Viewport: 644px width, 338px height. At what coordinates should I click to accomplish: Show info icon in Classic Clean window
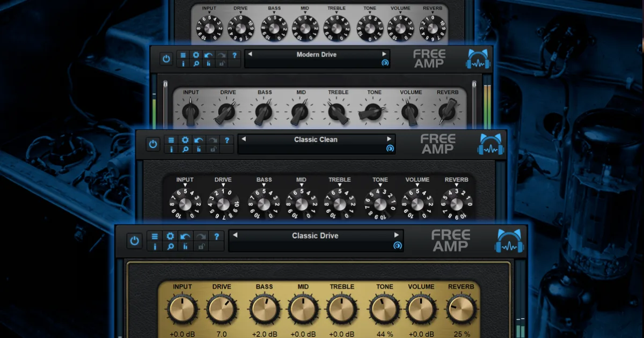[171, 149]
